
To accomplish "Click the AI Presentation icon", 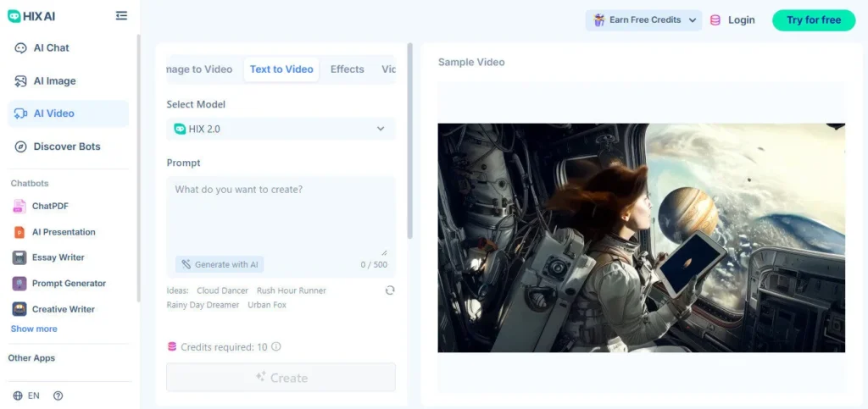I will coord(19,232).
